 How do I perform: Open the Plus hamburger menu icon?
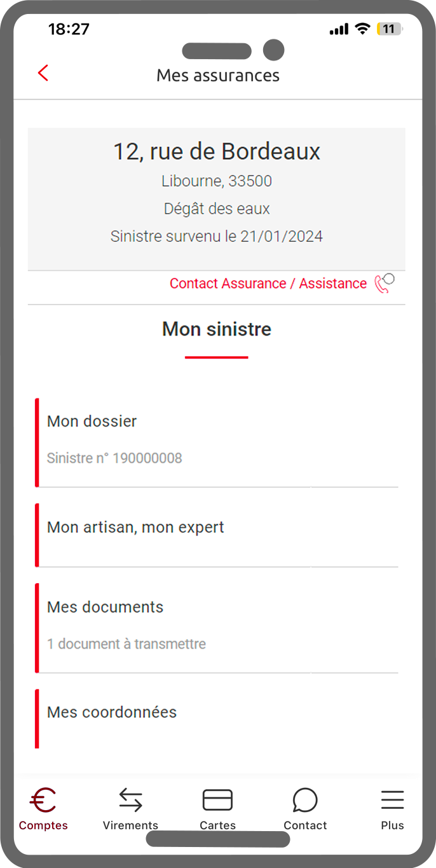(x=392, y=800)
